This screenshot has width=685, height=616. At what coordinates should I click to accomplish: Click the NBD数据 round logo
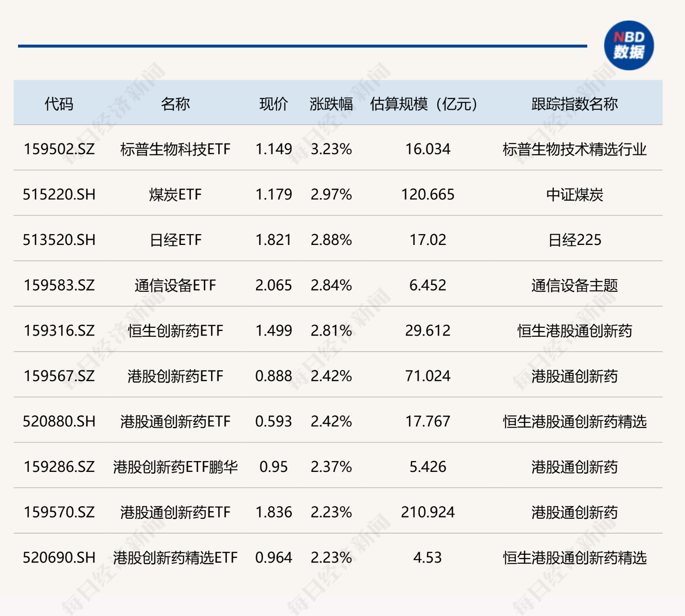coord(628,45)
